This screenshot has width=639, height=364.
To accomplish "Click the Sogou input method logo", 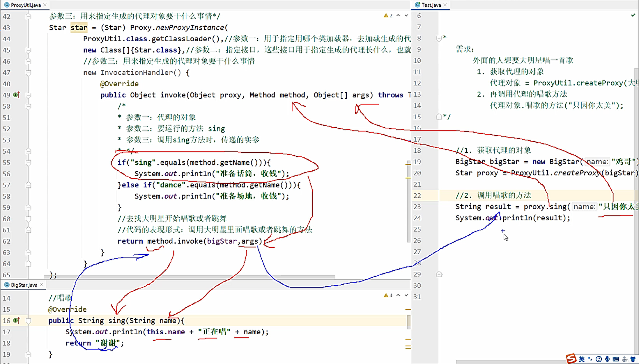I will coord(571,359).
